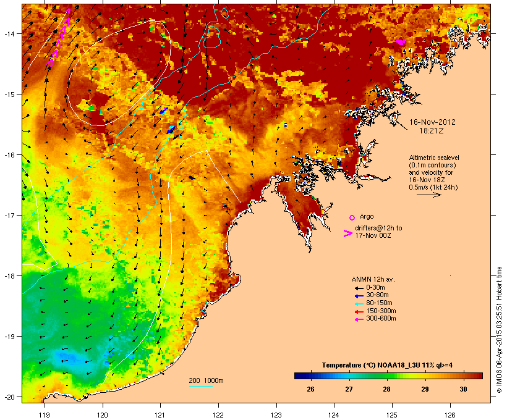Click the "Temperature (°C) NOAA18_L3U" title
Viewport: 507px width, 420px height.
(371, 365)
